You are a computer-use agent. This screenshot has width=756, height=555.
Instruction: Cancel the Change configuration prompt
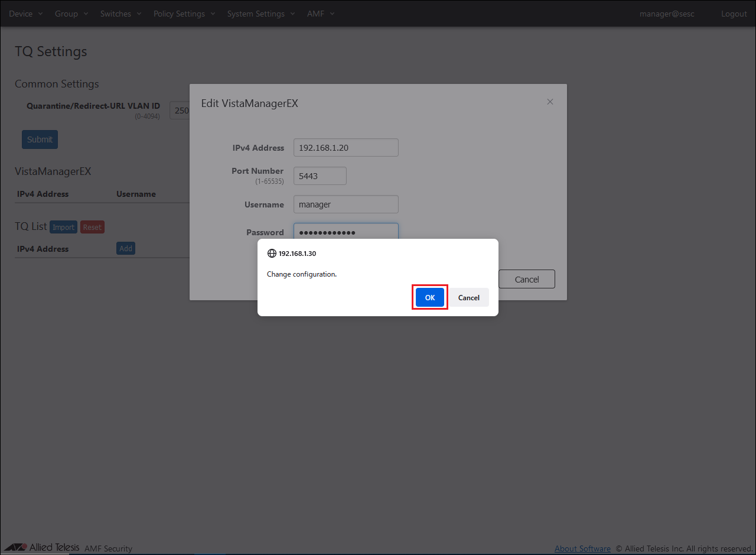(469, 297)
